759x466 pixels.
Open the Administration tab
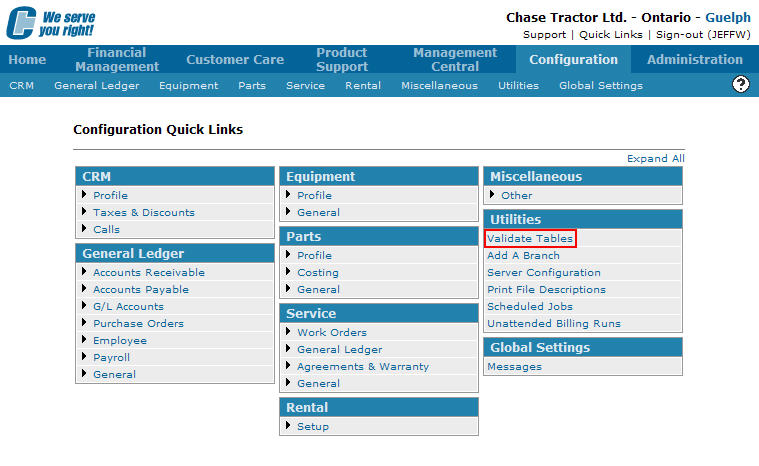[695, 60]
